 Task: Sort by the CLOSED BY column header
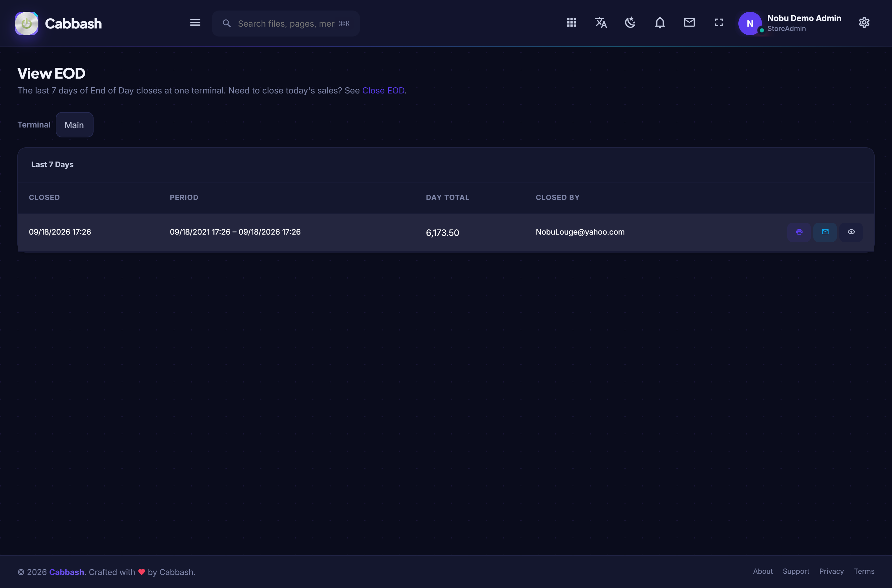557,198
